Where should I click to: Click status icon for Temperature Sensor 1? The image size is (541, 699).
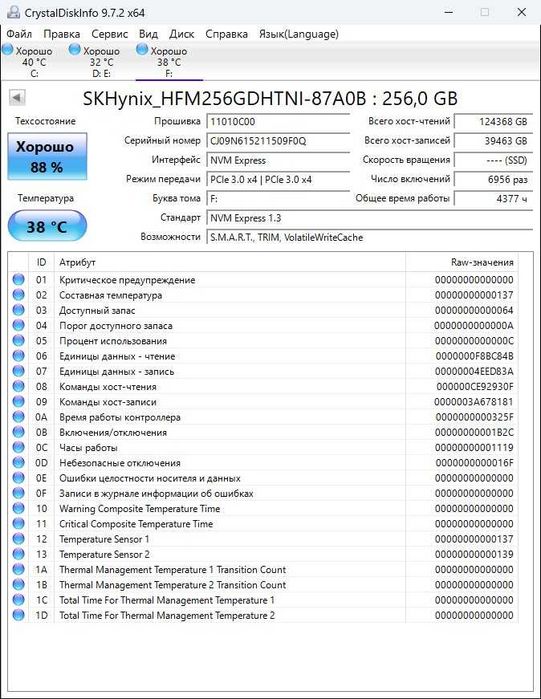point(18,539)
